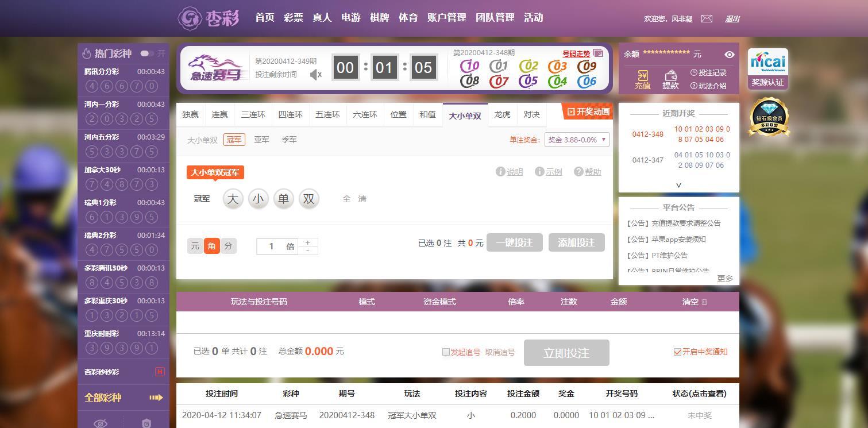Check the 发起追号 checkbox
The image size is (868, 428).
coord(446,352)
